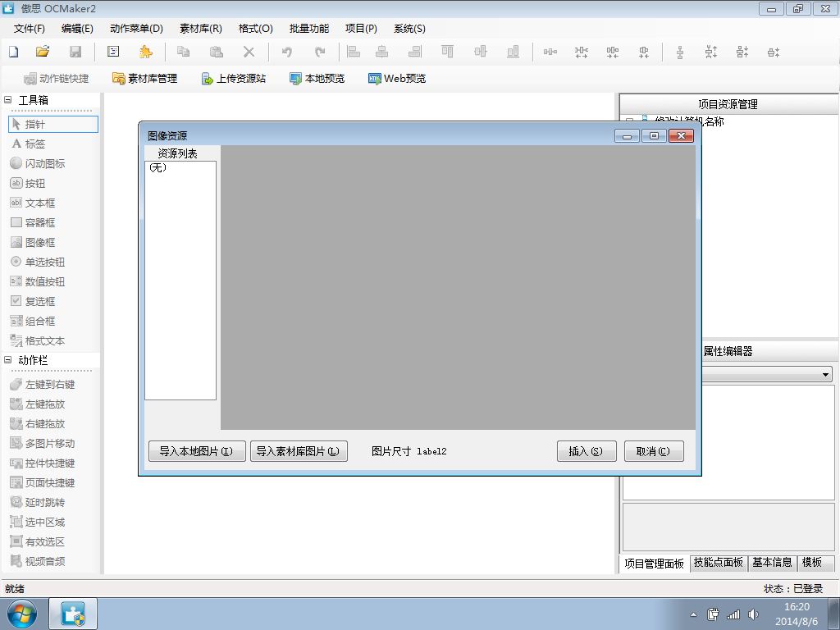
Task: Click the Delete X toolbar icon
Action: click(249, 52)
